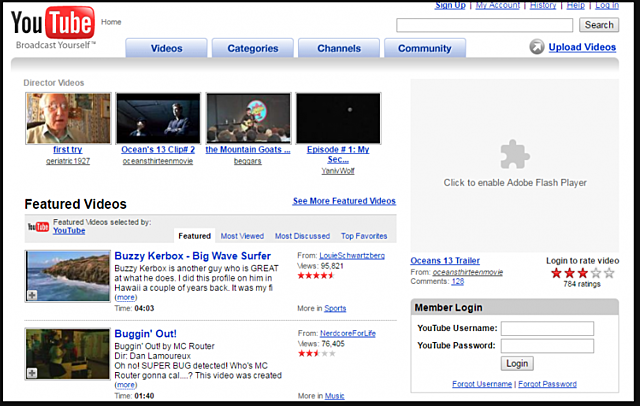This screenshot has width=640, height=406.
Task: Open the My Account link
Action: click(x=498, y=5)
